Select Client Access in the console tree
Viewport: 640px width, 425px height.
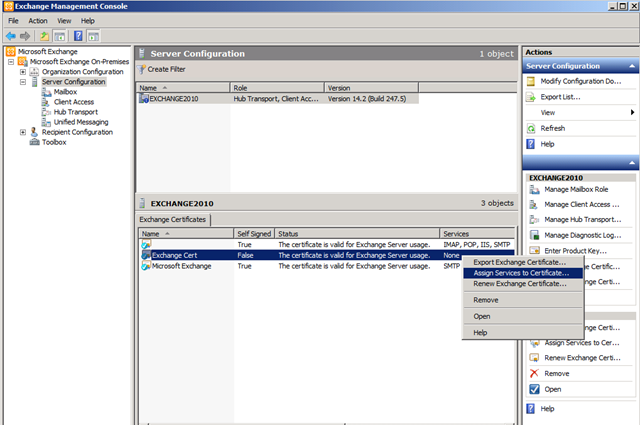[74, 102]
